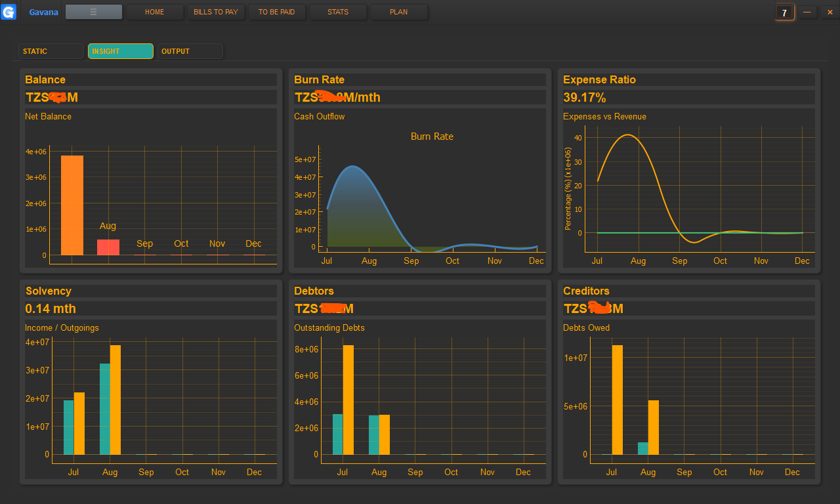Click the orange Expense Ratio curve peak

pos(628,135)
